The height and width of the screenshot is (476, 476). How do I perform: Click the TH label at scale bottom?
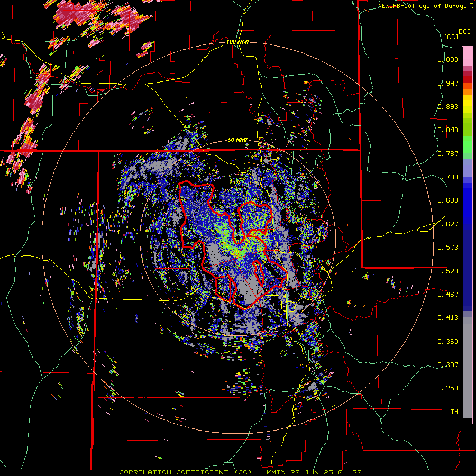[454, 412]
